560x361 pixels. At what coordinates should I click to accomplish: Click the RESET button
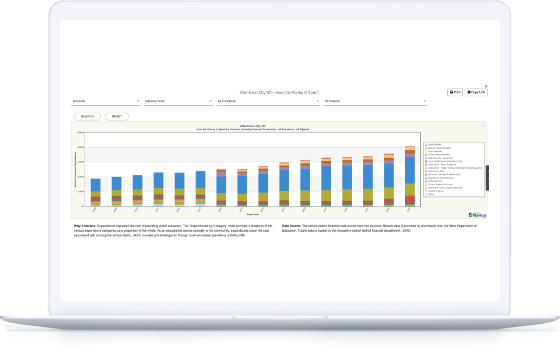coord(117,116)
